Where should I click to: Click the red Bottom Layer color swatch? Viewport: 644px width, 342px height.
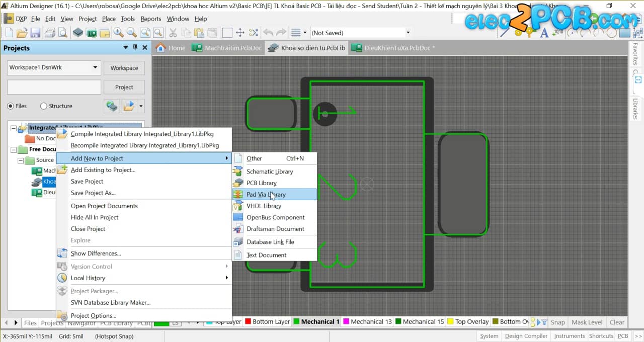248,322
